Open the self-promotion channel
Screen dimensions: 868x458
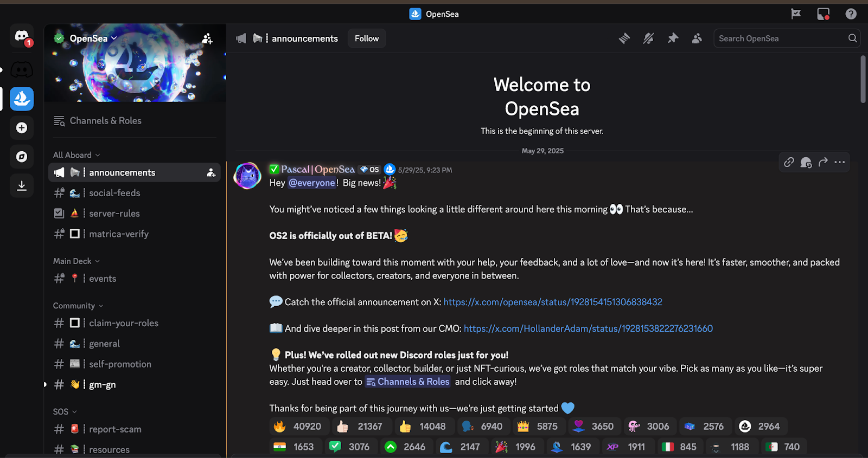coord(135,364)
